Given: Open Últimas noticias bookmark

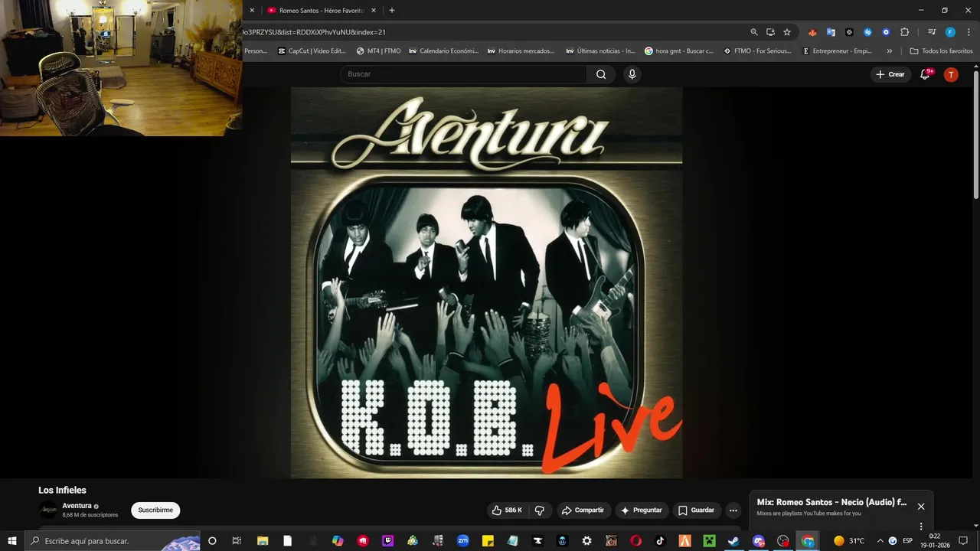Looking at the screenshot, I should click(600, 51).
